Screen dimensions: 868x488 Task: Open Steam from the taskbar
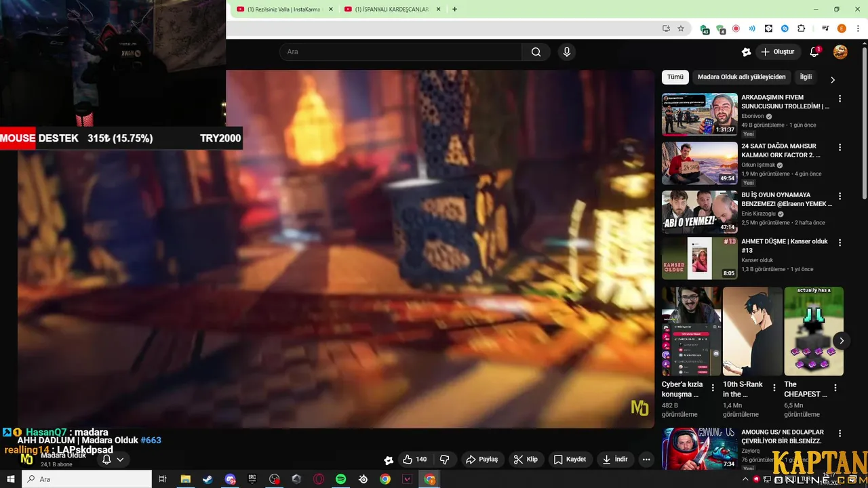[x=208, y=479]
